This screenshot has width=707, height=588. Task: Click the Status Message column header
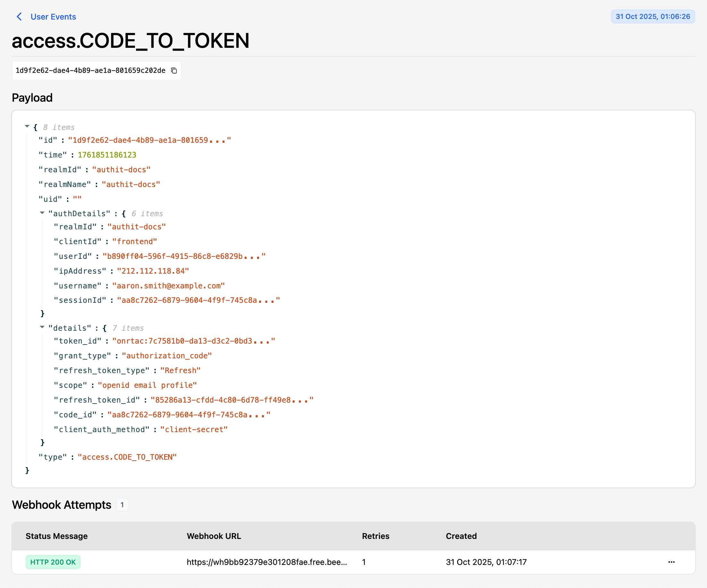[56, 536]
